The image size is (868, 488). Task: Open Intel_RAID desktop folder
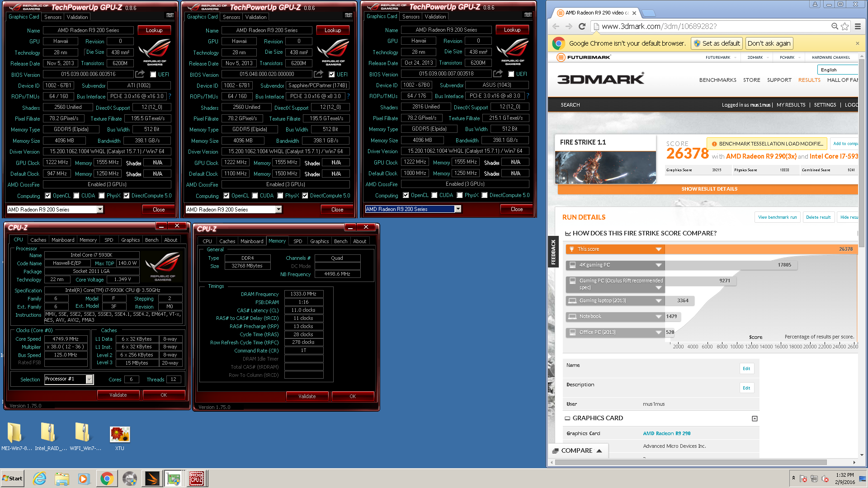[50, 436]
